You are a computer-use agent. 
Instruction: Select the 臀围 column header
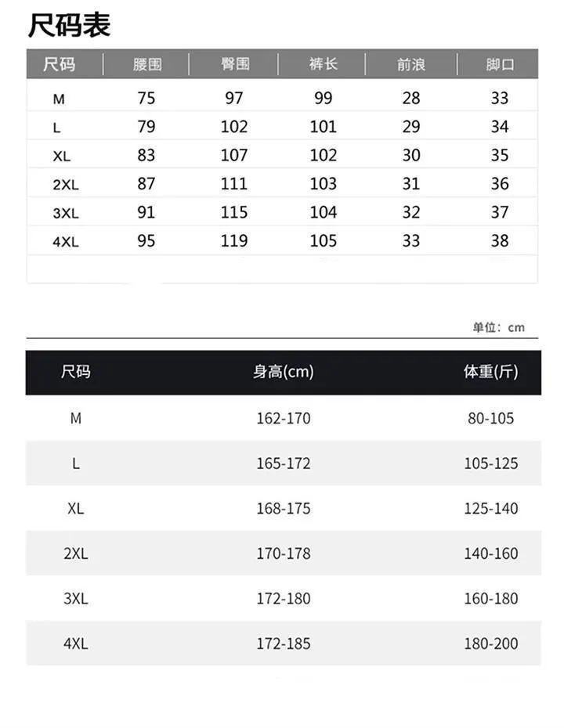pos(234,64)
